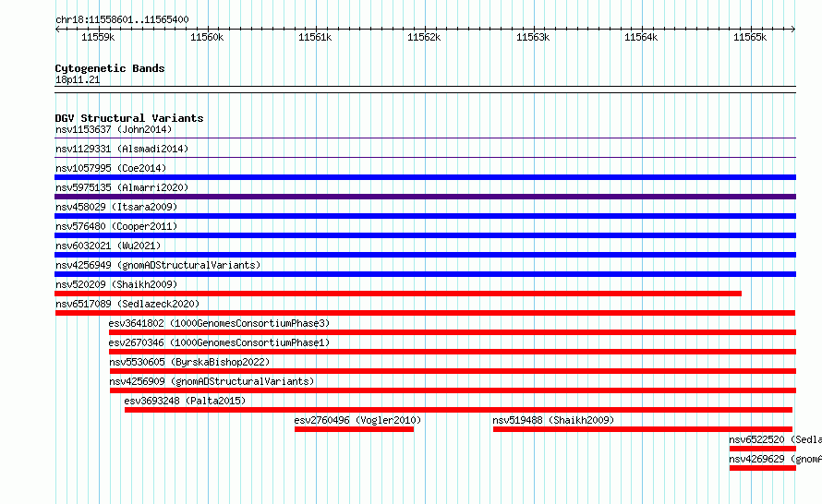Click the dark purple bar under nsv5975135
The width and height of the screenshot is (822, 504).
click(x=425, y=197)
